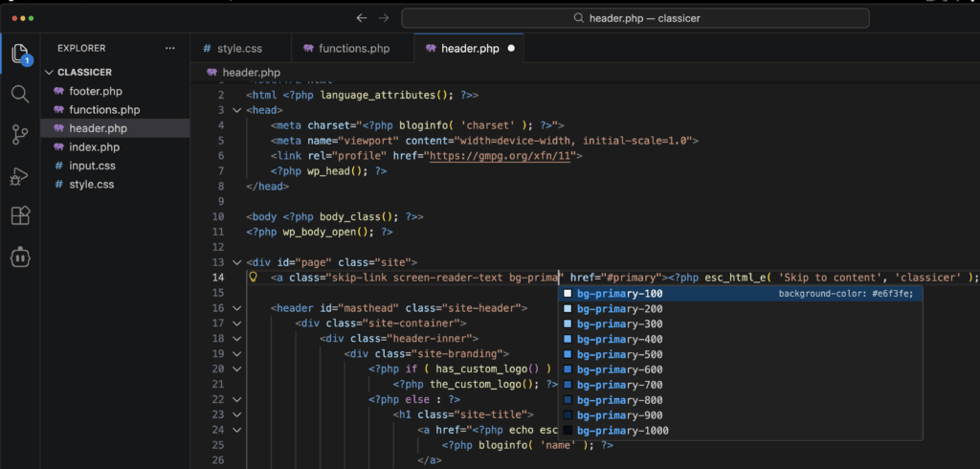This screenshot has height=469, width=980.
Task: Choose bg-primary-600 suggestion
Action: point(740,369)
